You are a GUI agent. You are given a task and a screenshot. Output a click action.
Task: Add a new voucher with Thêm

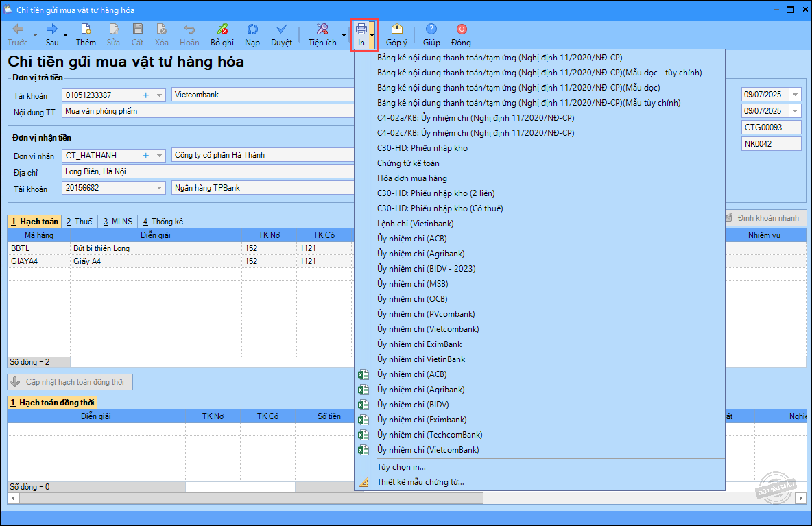point(86,35)
